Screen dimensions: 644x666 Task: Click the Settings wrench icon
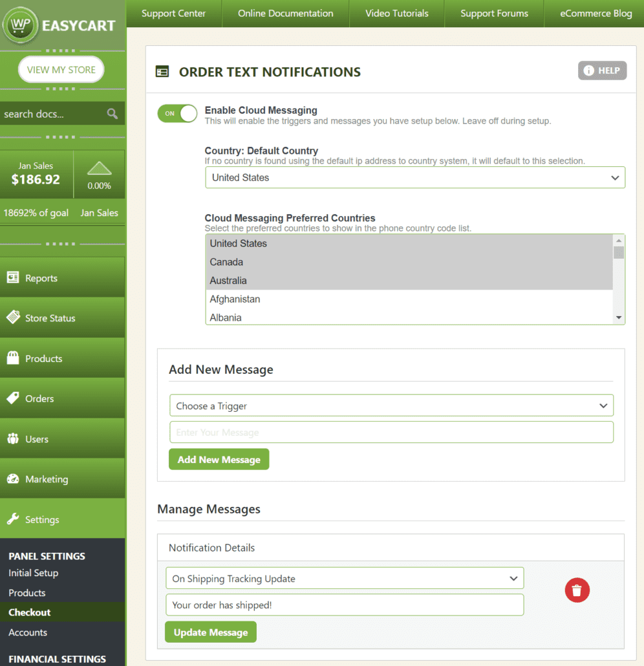click(12, 519)
